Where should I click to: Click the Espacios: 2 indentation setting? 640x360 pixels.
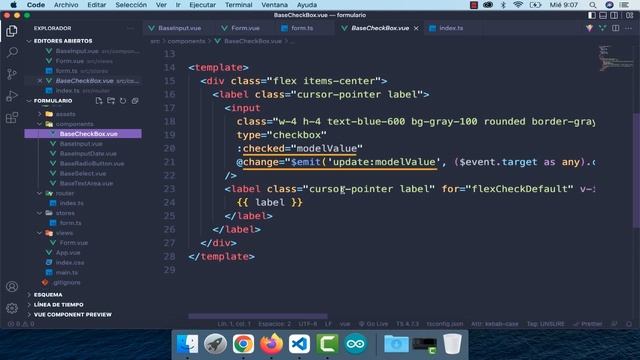(x=274, y=324)
